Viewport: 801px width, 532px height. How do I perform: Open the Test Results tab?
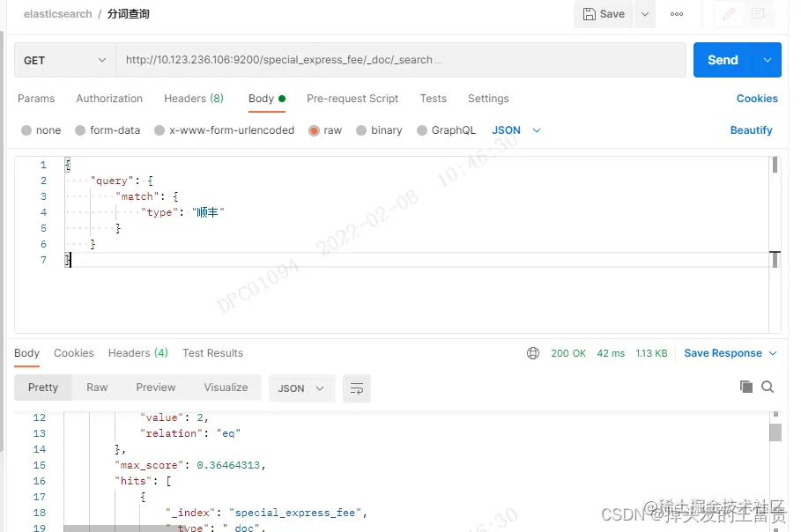[212, 353]
